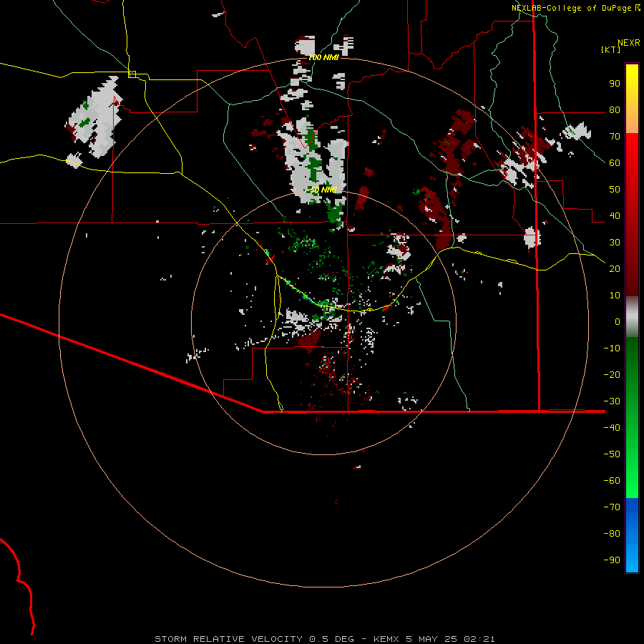Click the 100 NMI range ring label
Image resolution: width=644 pixels, height=644 pixels.
tap(323, 57)
